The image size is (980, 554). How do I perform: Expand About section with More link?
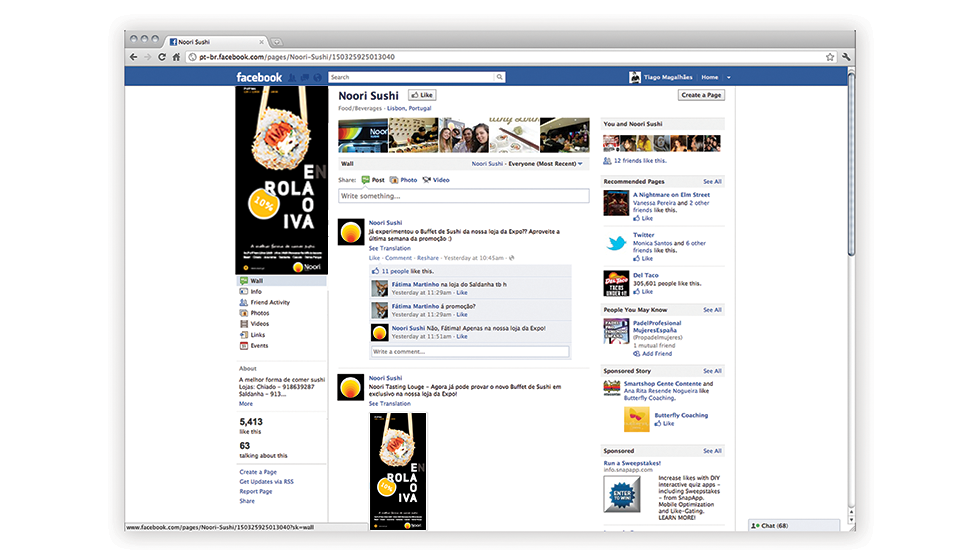tap(246, 404)
